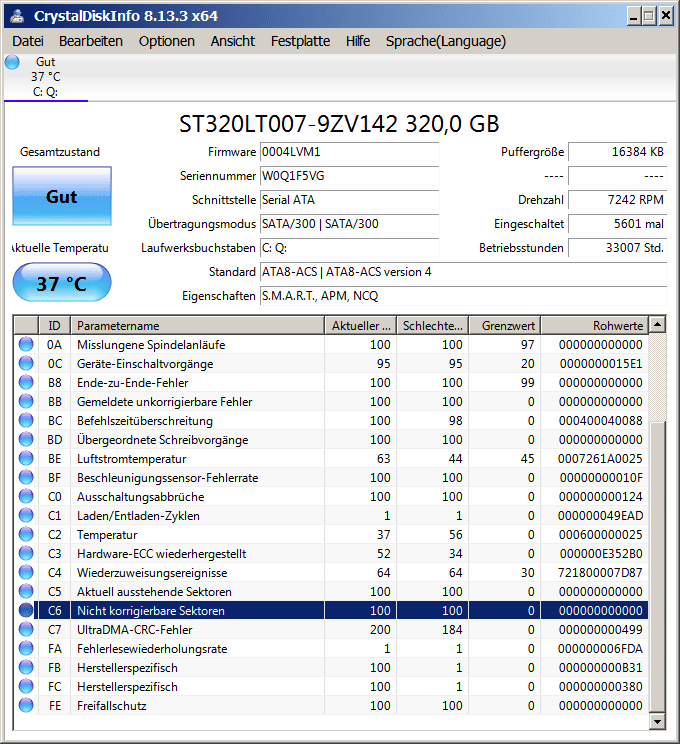Screen dimensions: 680x744
Task: Click the Übertragungsmodus field SATA/300
Action: 349,224
